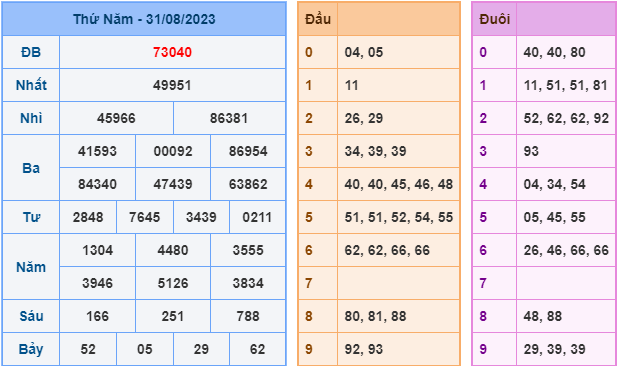Click the Sáu number 788
This screenshot has height=366, width=618.
tap(248, 316)
